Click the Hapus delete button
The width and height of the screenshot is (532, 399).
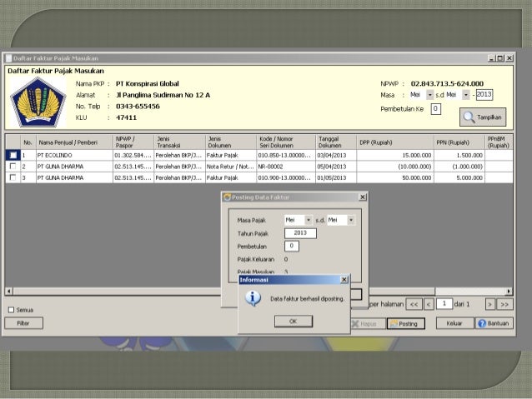[x=364, y=323]
